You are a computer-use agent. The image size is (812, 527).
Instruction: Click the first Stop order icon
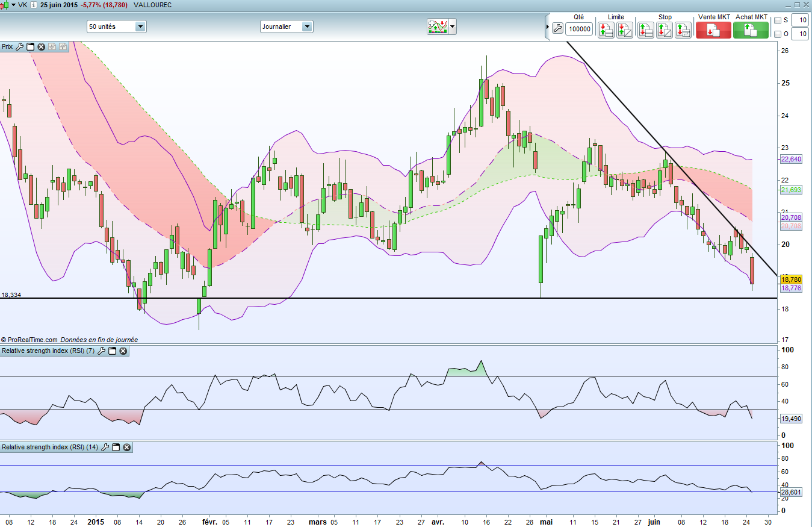click(646, 30)
